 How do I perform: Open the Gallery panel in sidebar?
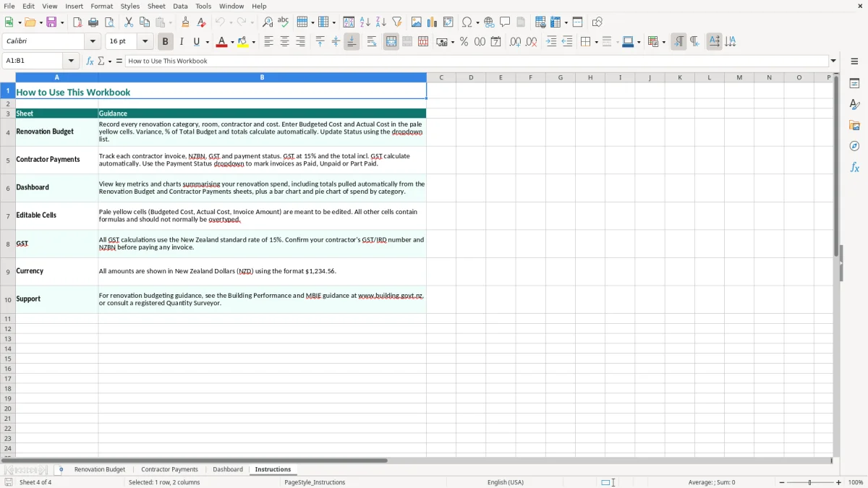click(x=854, y=126)
